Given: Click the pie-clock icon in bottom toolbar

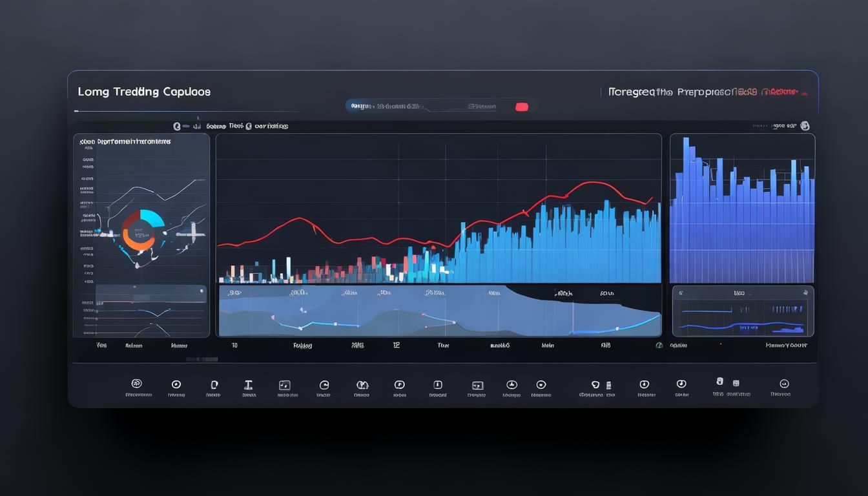Looking at the screenshot, I should coord(324,385).
